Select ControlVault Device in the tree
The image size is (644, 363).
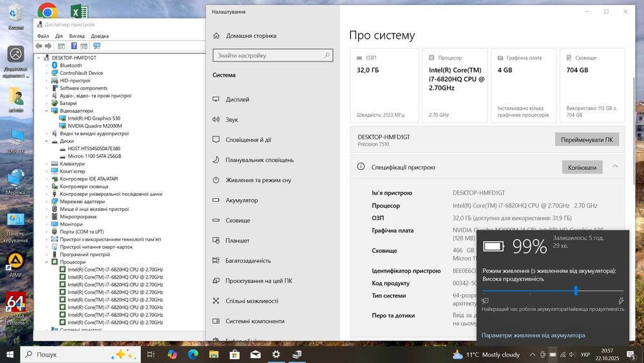click(x=81, y=73)
